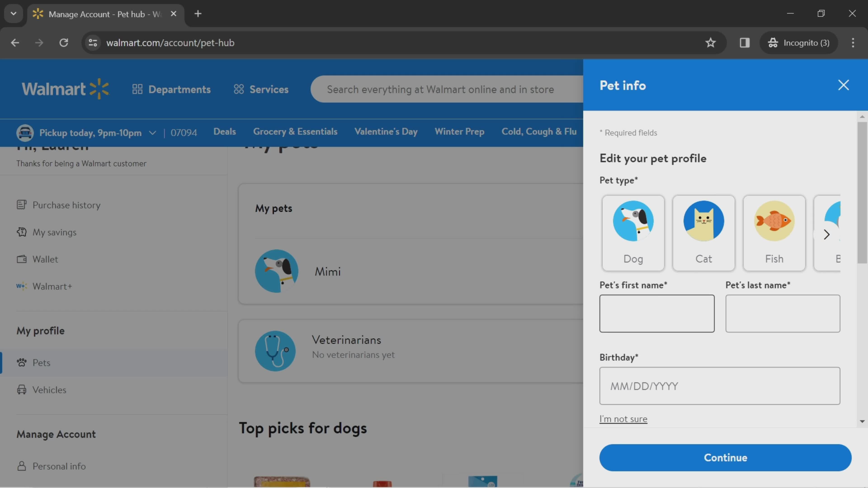The height and width of the screenshot is (488, 868).
Task: Select Pets in My profile
Action: coord(41,363)
